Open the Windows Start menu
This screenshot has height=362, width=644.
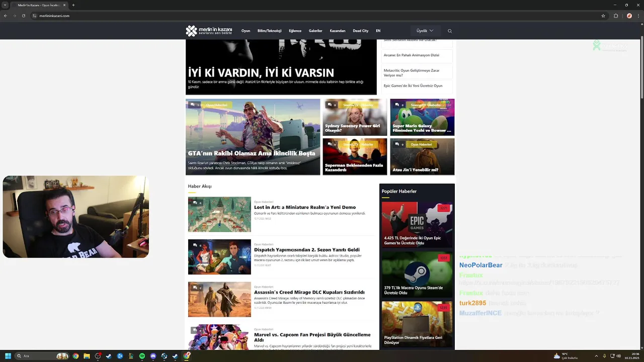coord(8,356)
